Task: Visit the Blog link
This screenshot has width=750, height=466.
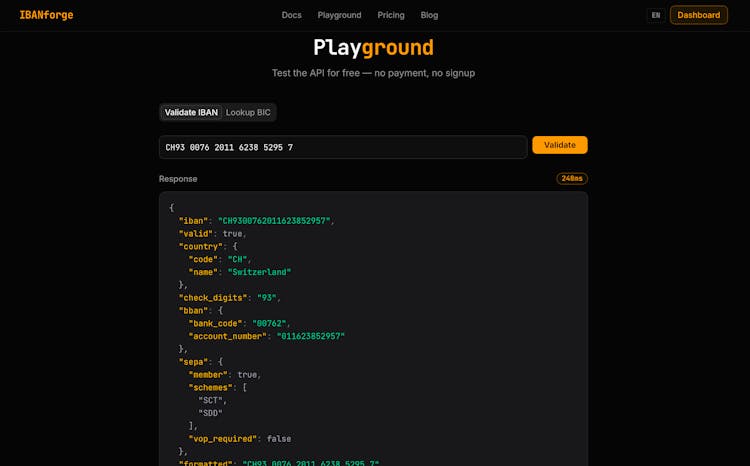Action: [429, 15]
